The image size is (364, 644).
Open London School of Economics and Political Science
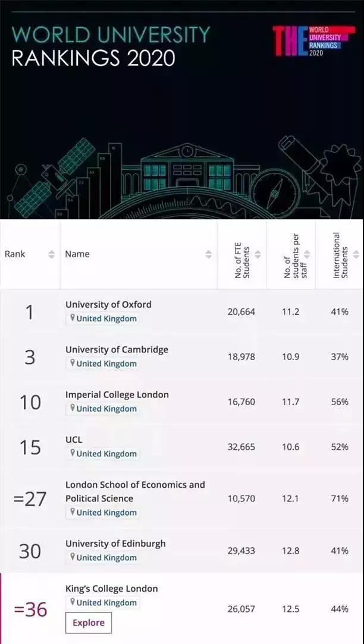pos(135,491)
